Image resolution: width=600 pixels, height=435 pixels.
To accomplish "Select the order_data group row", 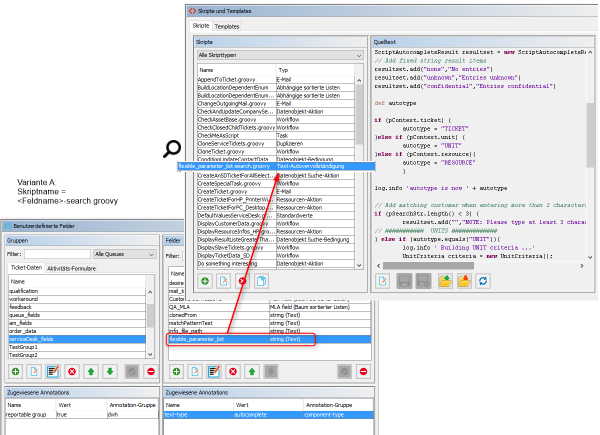I will [77, 331].
